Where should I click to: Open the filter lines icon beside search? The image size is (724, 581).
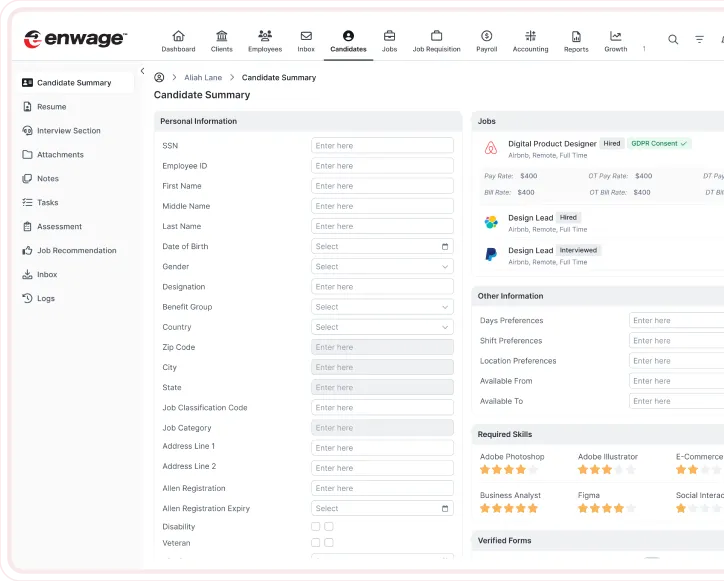(700, 40)
